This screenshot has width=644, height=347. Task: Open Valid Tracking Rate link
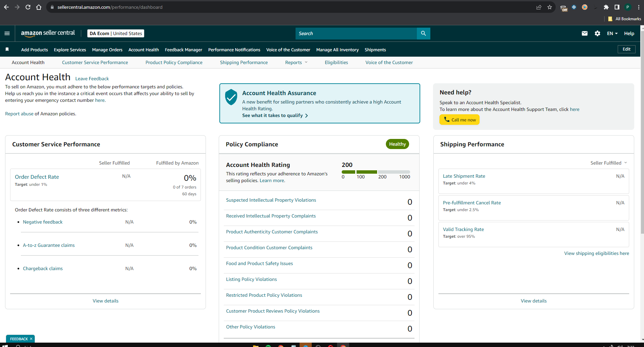pos(463,229)
